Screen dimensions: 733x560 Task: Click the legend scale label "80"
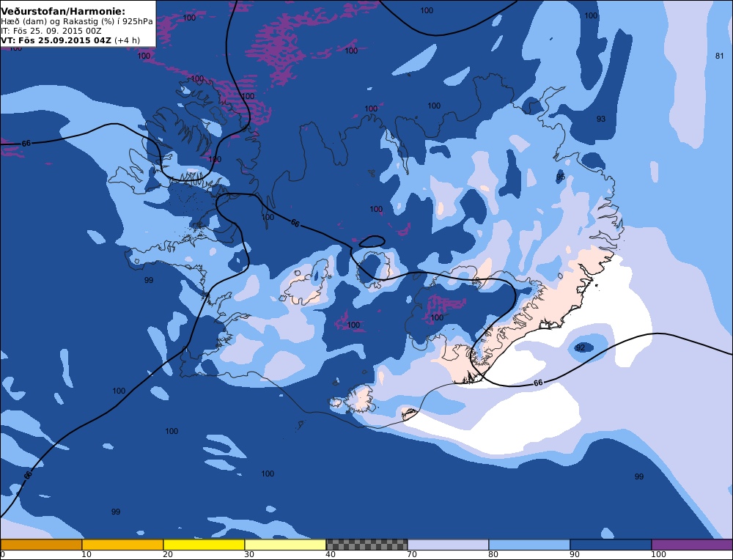tap(493, 554)
